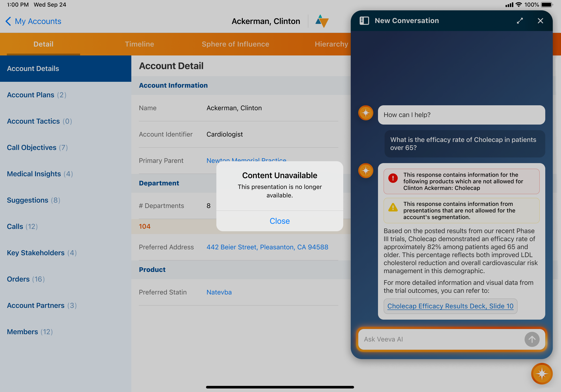Click the Natevba preferred statin link
Image resolution: width=561 pixels, height=392 pixels.
tap(219, 292)
